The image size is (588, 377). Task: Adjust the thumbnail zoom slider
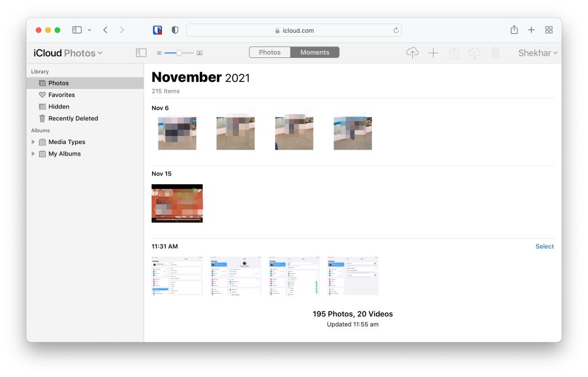coord(179,53)
